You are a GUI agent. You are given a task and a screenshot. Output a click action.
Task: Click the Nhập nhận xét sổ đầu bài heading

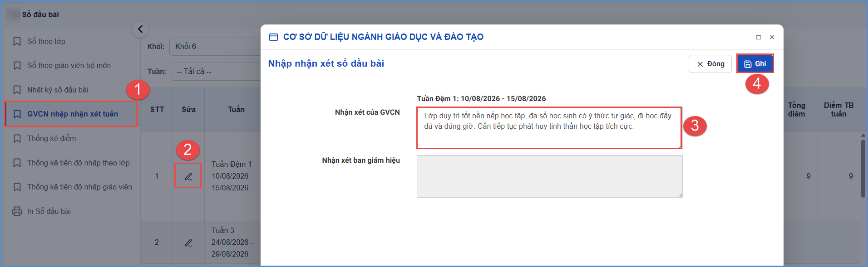tap(326, 63)
